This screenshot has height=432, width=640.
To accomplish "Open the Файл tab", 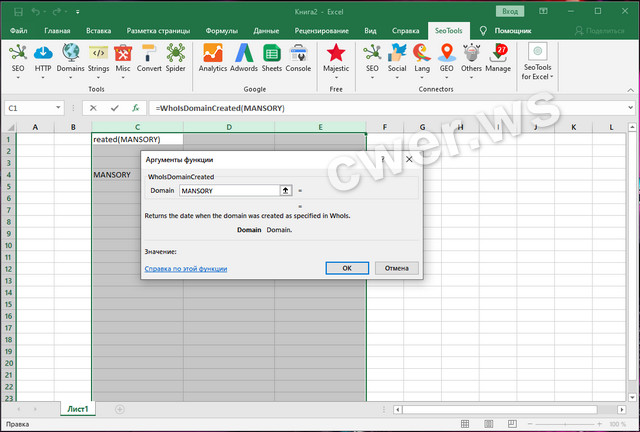I will 18,31.
